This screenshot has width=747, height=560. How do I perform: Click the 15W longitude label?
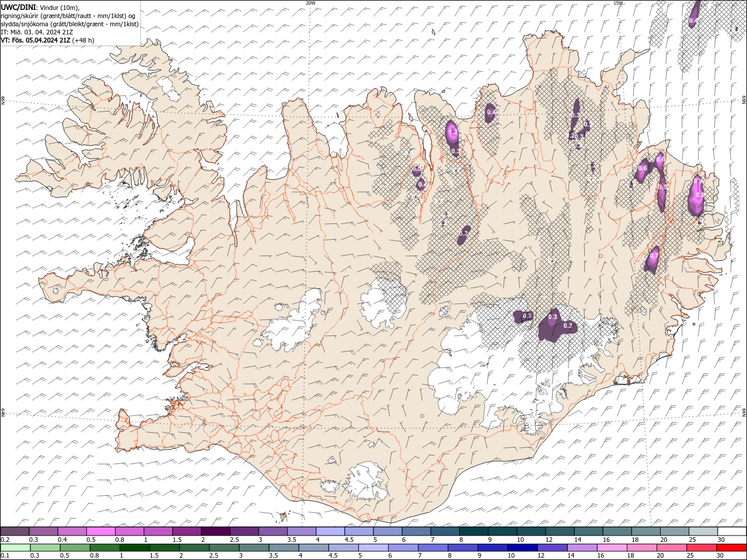pos(618,3)
